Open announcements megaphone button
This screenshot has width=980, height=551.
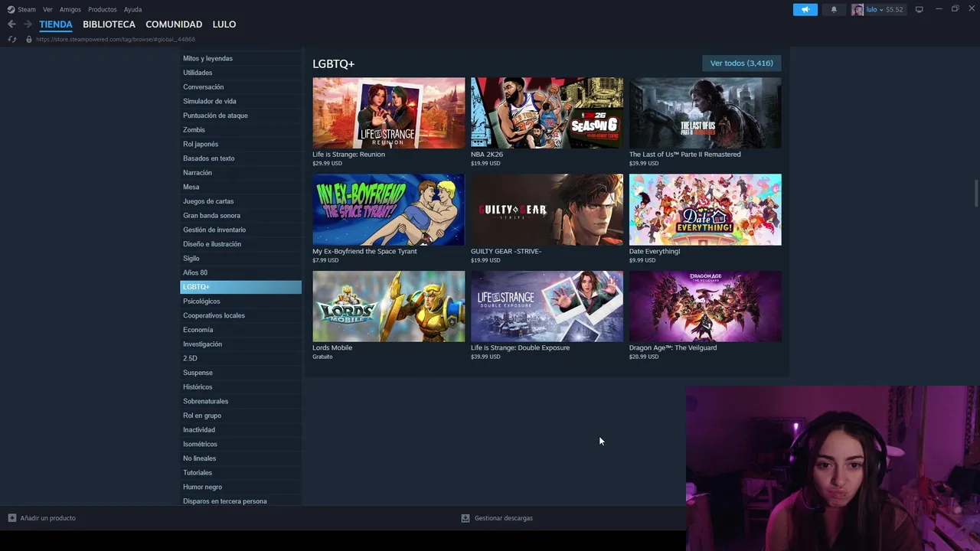pyautogui.click(x=805, y=9)
